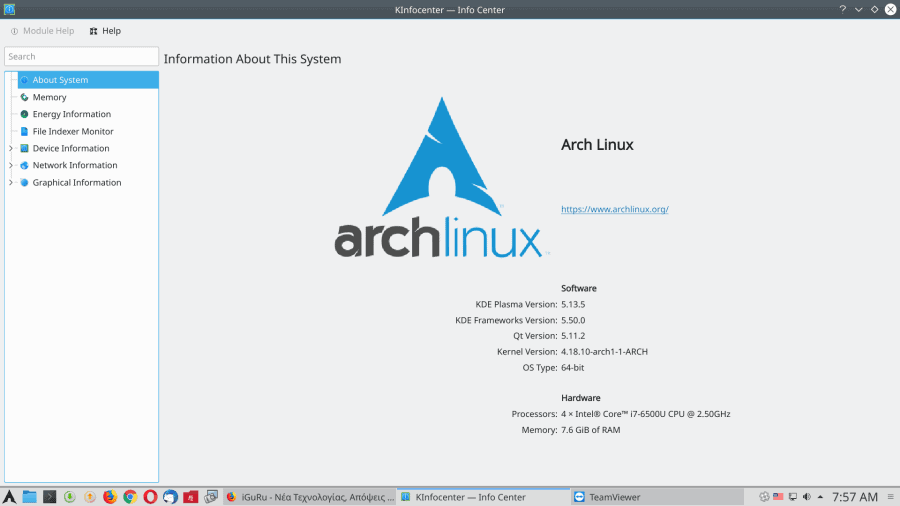This screenshot has width=900, height=506.
Task: Click the Arch Linux distribution name heading
Action: click(x=597, y=145)
